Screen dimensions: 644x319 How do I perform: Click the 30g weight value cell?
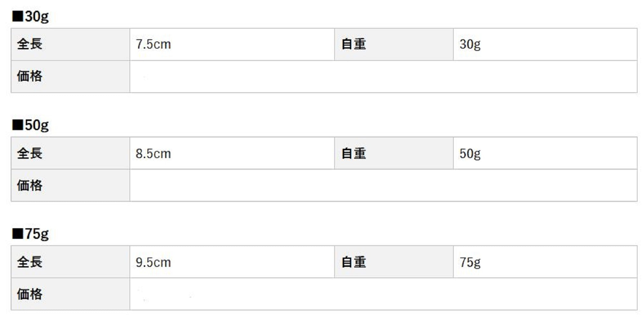click(470, 44)
